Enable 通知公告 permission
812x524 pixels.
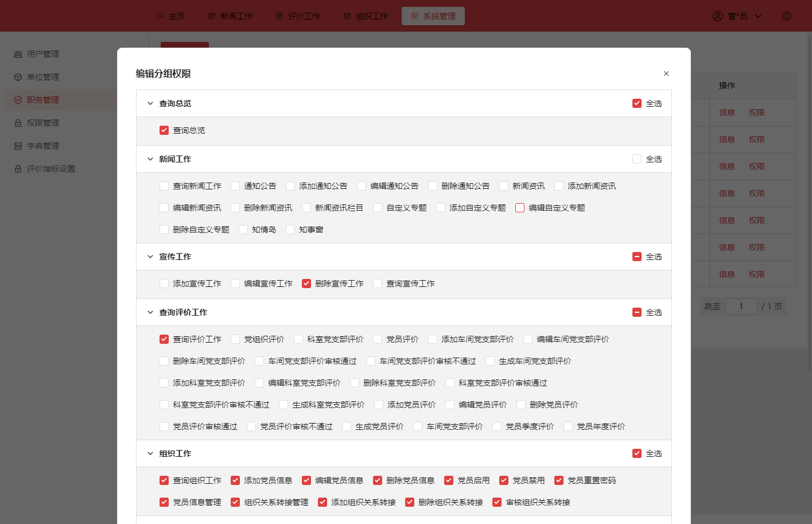[x=235, y=186]
